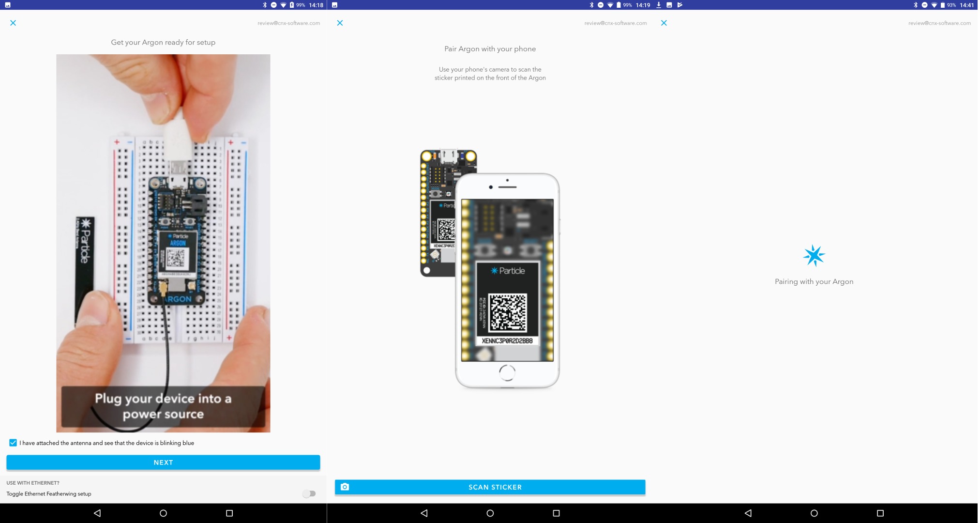Tap Android home button on pairing sticker screen
Screen dimensions: 980x523
coord(490,513)
